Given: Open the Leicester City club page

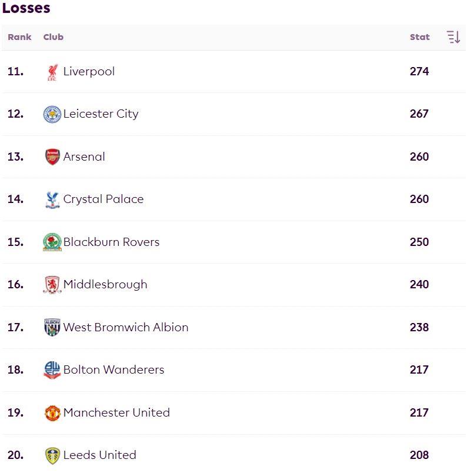Looking at the screenshot, I should click(101, 114).
